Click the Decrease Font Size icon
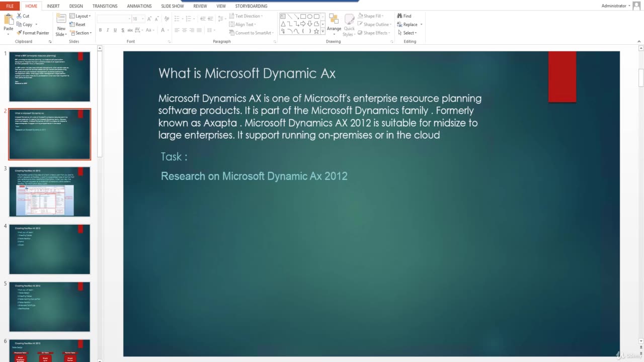 pos(157,19)
